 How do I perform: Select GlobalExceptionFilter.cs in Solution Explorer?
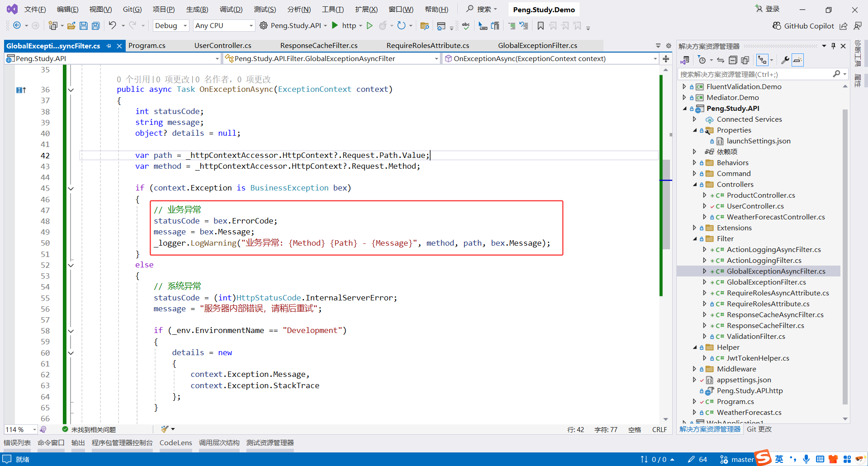click(766, 282)
